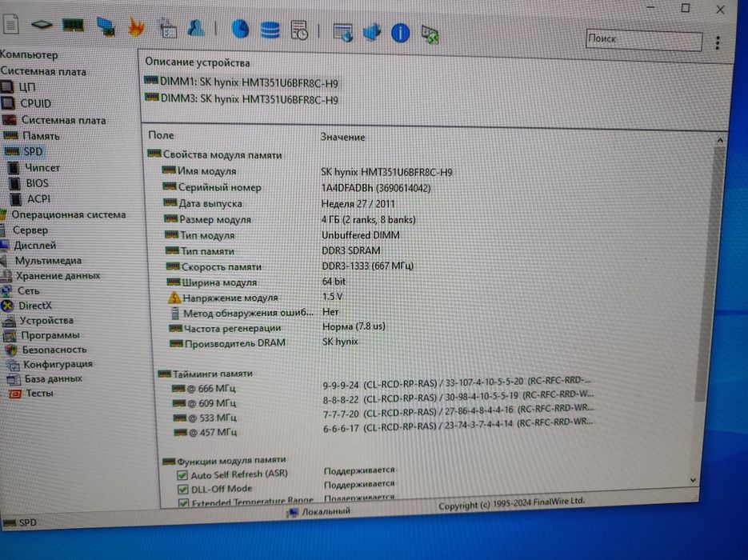The image size is (748, 560).
Task: Open the three-dot menu next to search
Action: pos(718,43)
